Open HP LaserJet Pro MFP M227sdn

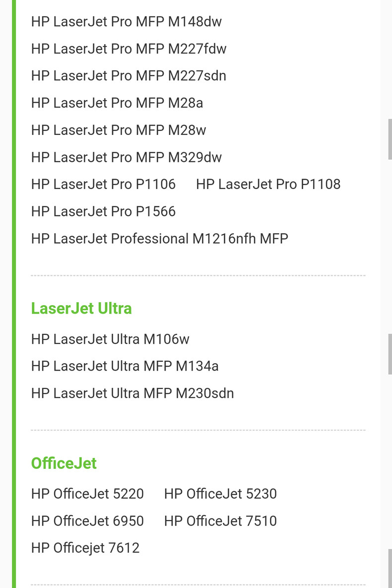(129, 76)
